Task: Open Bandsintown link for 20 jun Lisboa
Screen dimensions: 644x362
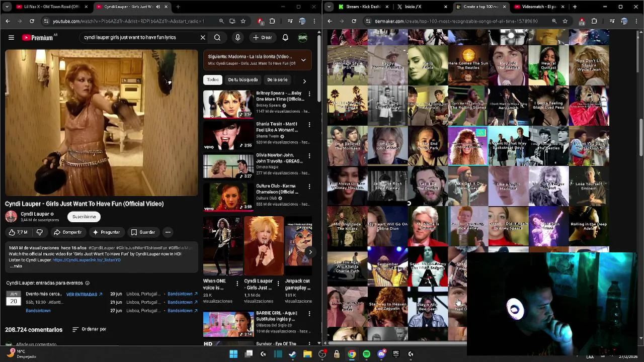Action: point(183,294)
